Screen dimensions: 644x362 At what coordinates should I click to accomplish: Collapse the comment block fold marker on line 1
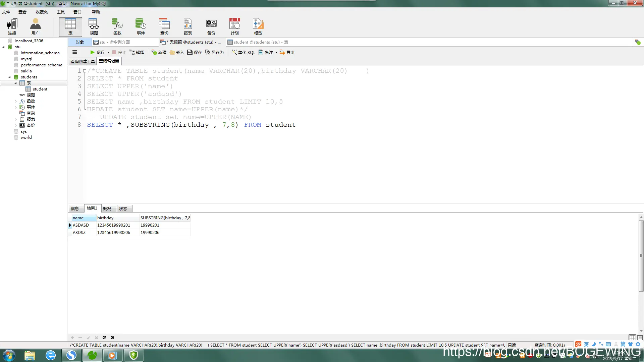tap(85, 71)
